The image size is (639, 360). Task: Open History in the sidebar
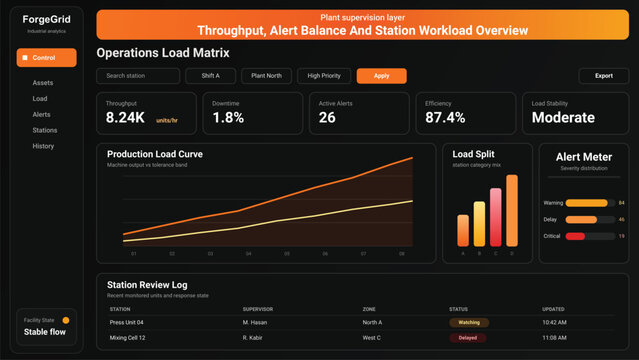click(x=43, y=146)
